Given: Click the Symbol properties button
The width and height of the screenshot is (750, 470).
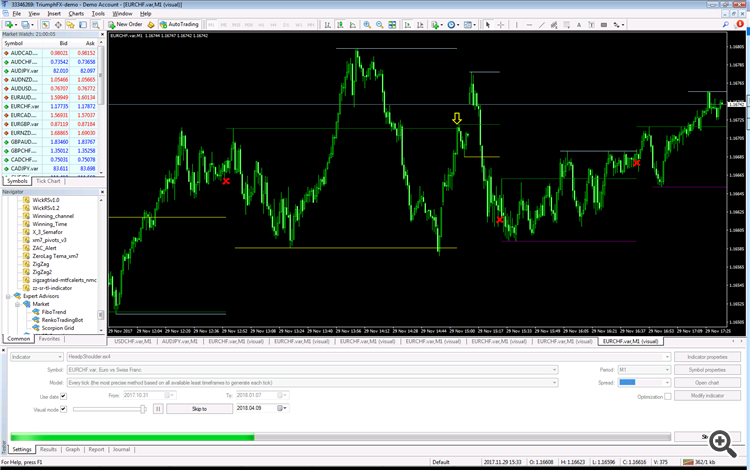Looking at the screenshot, I should (707, 370).
